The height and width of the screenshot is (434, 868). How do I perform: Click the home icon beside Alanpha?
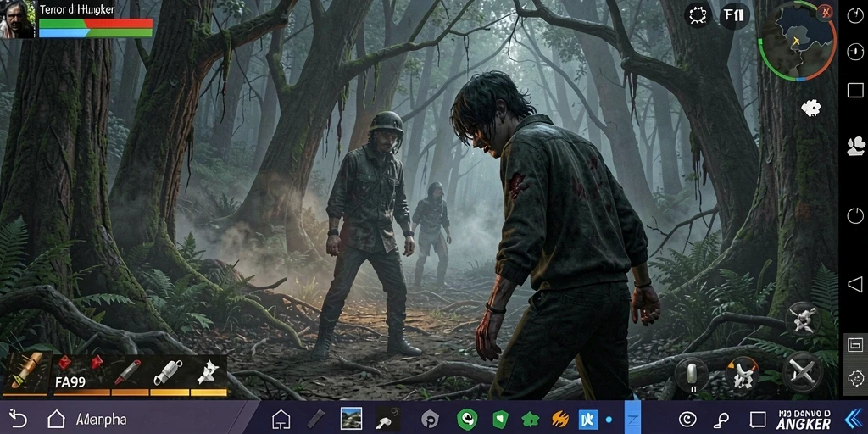(x=56, y=419)
